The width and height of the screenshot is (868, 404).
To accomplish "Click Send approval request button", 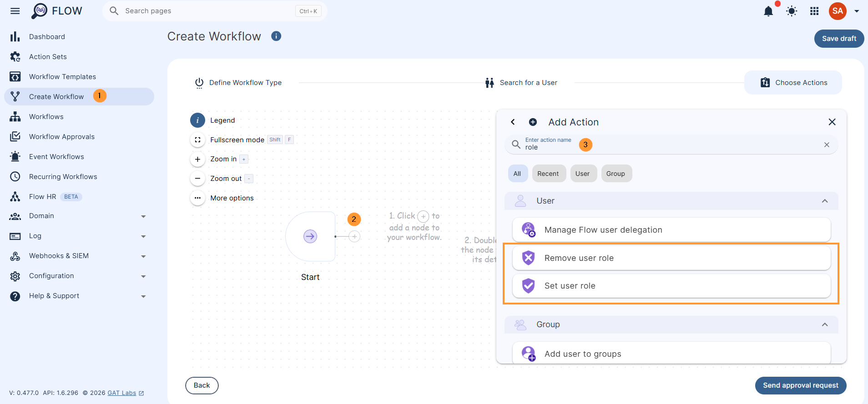I will (x=801, y=385).
